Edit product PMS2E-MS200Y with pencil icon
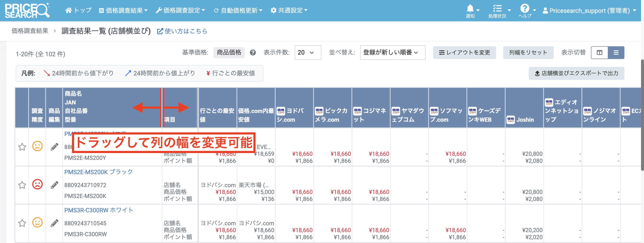This screenshot has width=644, height=243. tap(54, 147)
